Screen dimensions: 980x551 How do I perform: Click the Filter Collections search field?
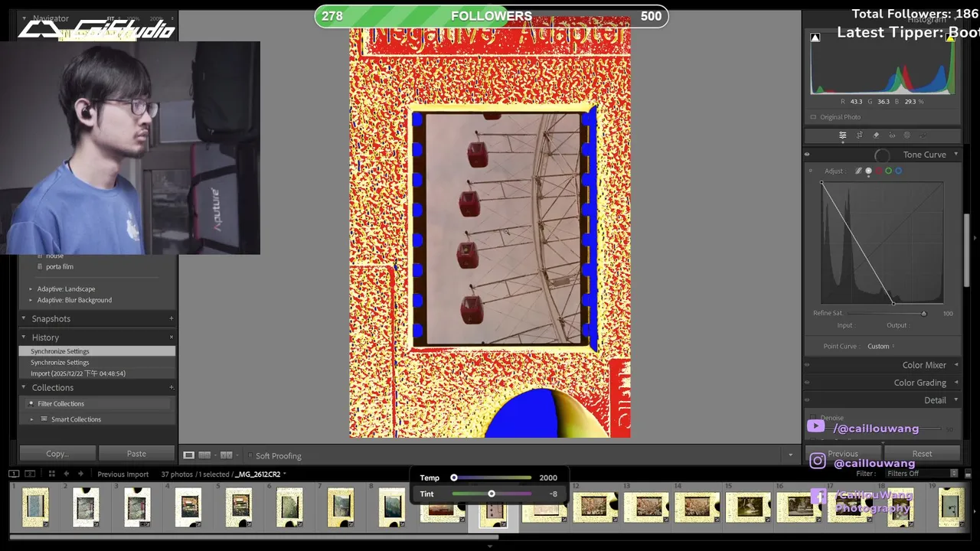coord(97,403)
